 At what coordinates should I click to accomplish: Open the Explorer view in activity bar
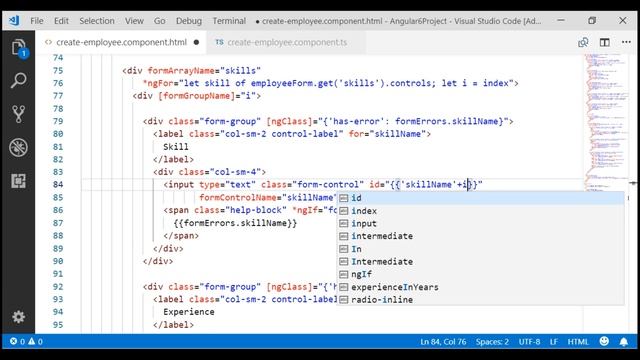point(19,48)
